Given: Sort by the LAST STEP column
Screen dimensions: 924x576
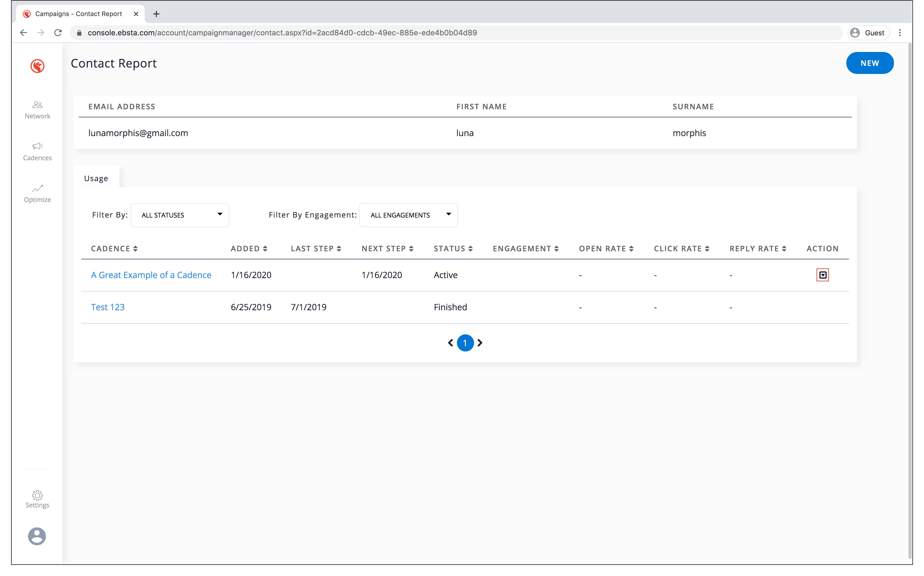Looking at the screenshot, I should point(316,248).
